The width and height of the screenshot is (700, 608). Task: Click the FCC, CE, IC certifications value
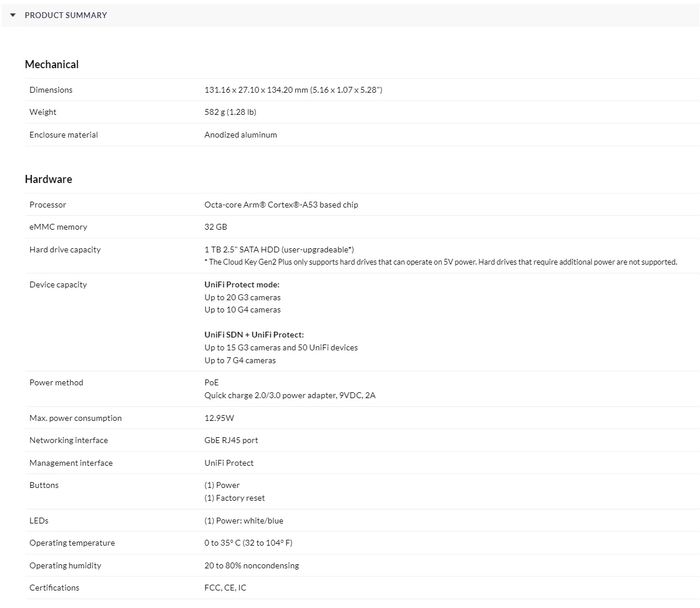(225, 588)
